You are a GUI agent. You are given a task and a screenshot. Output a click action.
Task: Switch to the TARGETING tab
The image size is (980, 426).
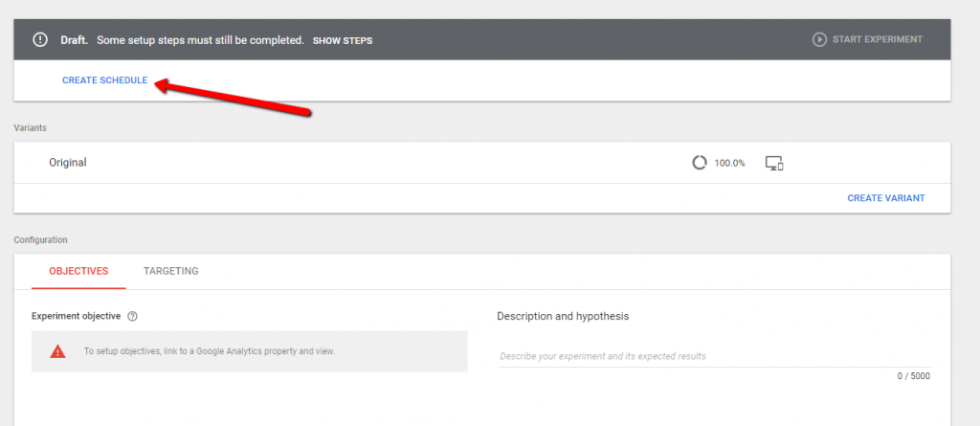click(171, 271)
